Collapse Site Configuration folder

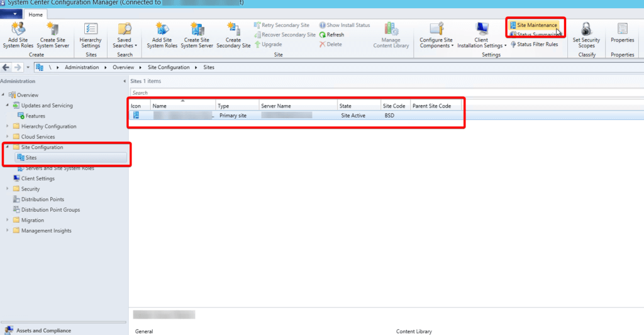coord(7,147)
